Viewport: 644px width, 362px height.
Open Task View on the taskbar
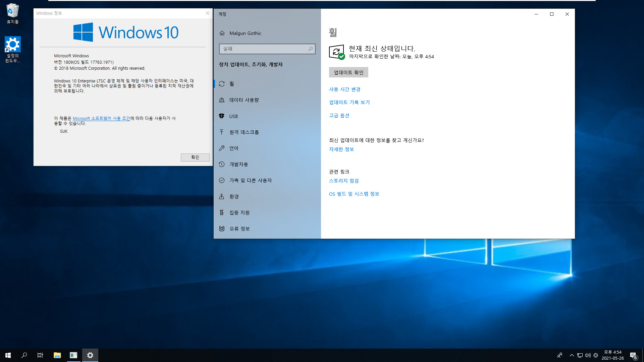(x=40, y=355)
